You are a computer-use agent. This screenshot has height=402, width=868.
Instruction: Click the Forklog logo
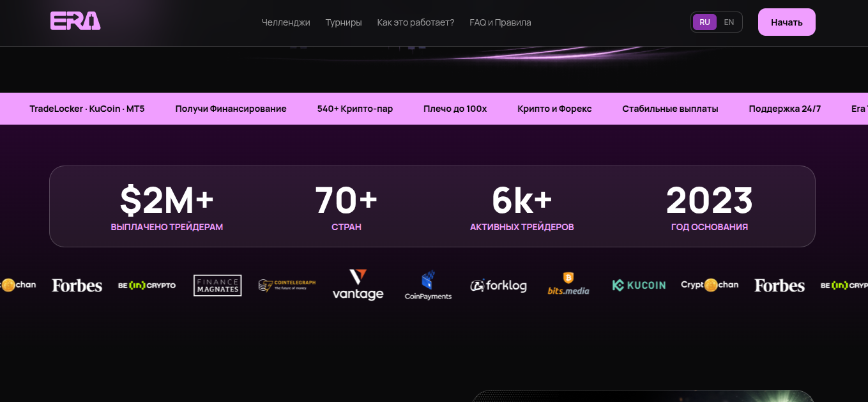click(x=499, y=285)
